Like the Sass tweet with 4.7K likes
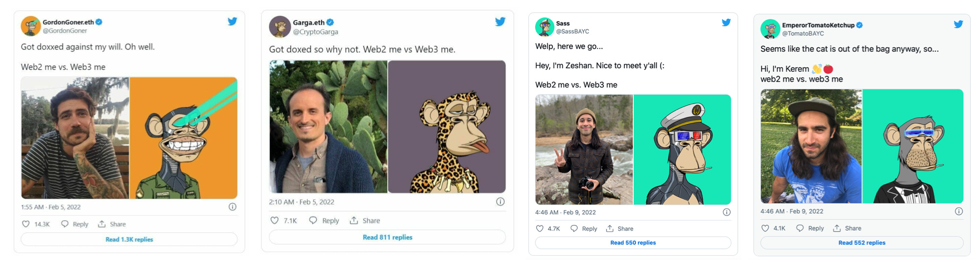The width and height of the screenshot is (980, 267). pos(540,229)
